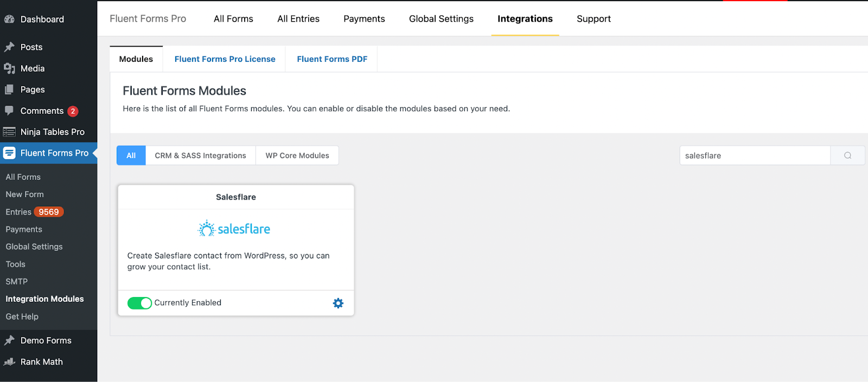Switch to Fluent Forms PDF tab

[x=332, y=59]
